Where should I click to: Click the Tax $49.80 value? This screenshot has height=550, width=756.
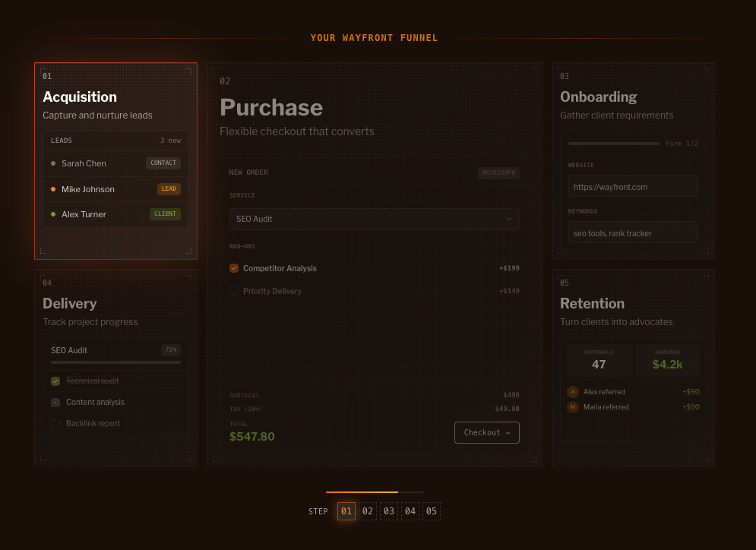508,408
